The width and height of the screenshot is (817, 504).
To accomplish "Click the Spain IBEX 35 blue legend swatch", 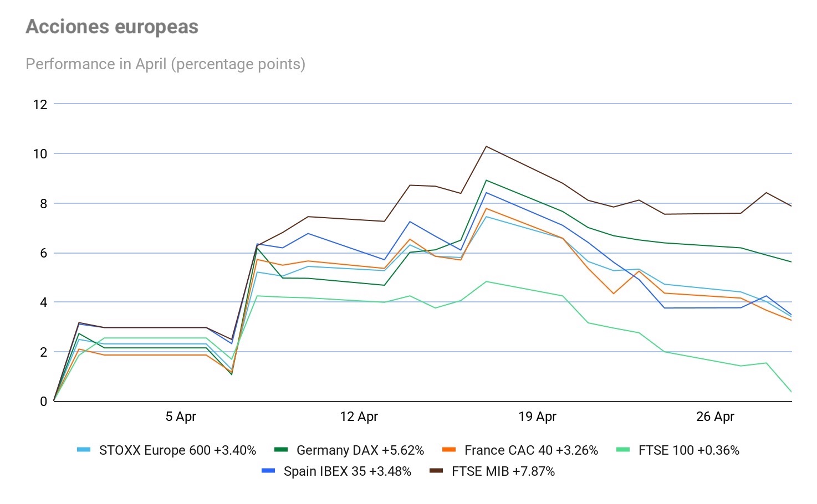I will pyautogui.click(x=268, y=471).
